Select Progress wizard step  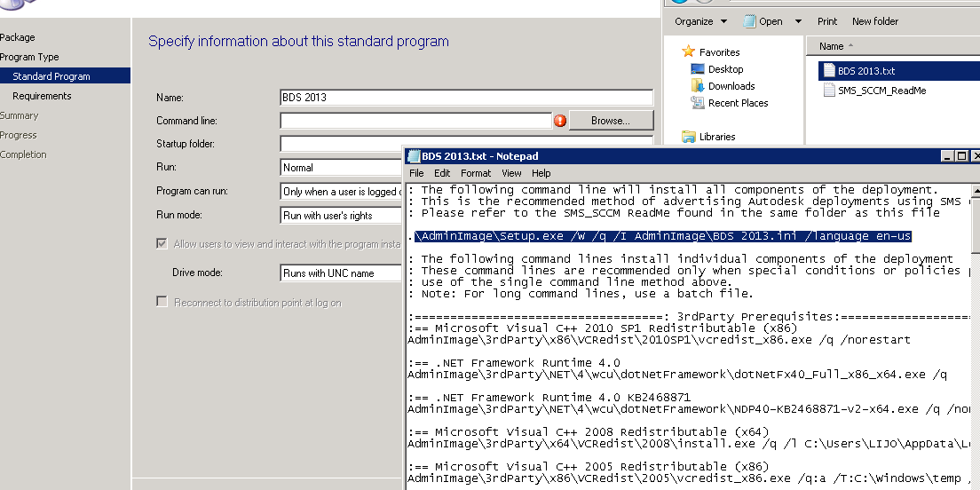[18, 135]
